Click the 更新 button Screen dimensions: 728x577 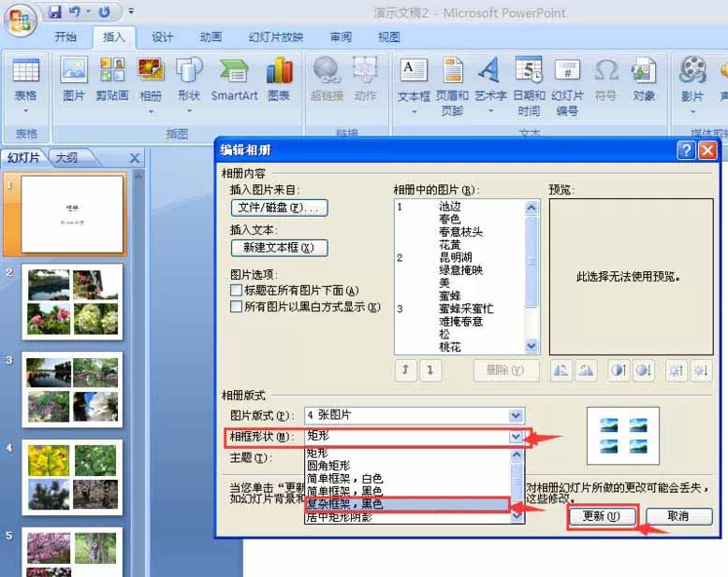[x=602, y=516]
